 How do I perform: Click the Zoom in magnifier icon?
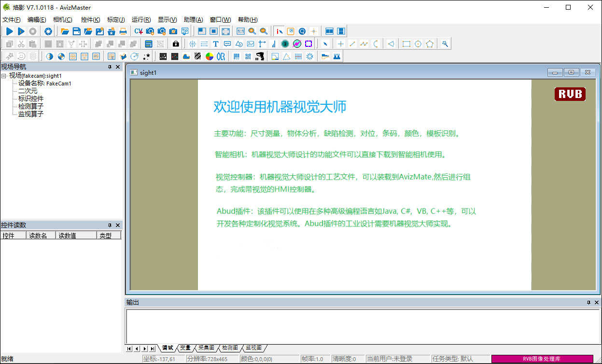coord(252,31)
